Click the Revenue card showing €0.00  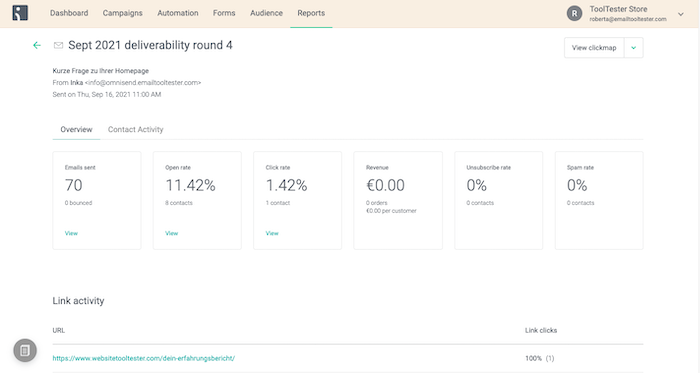pyautogui.click(x=398, y=200)
